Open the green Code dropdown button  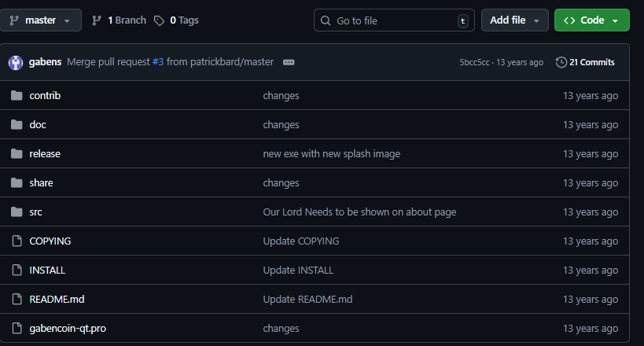pos(592,20)
